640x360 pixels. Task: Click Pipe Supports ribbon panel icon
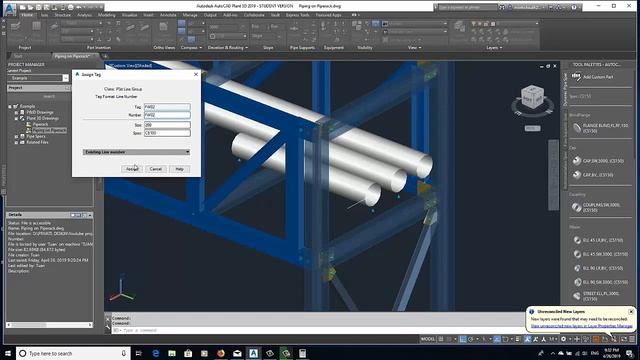[293, 28]
